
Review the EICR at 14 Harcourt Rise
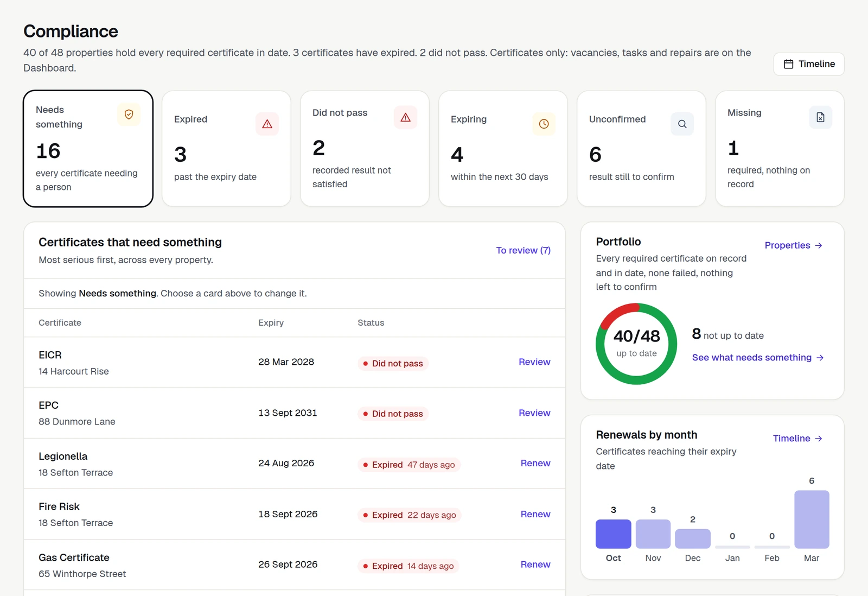click(x=534, y=362)
